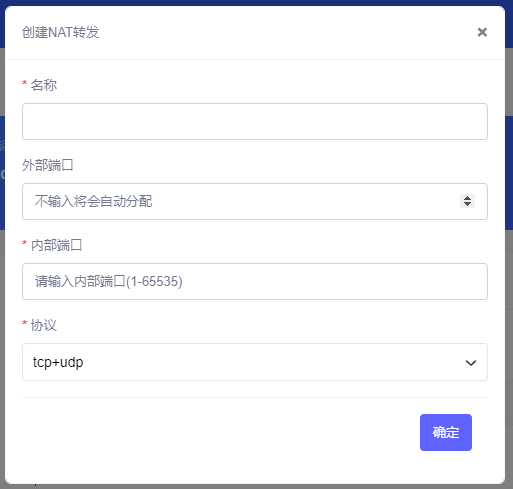This screenshot has height=489, width=513.
Task: Select the tcp+udp value text
Action: (58, 362)
